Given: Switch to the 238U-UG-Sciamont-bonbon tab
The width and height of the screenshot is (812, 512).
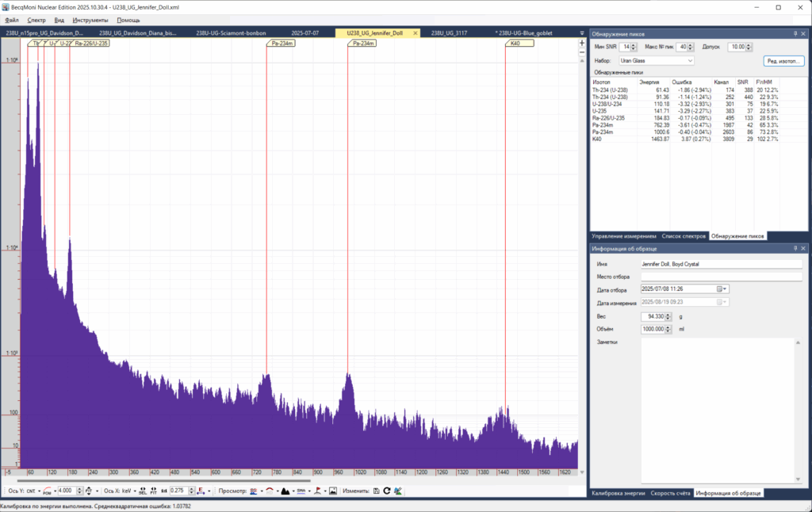Looking at the screenshot, I should 230,33.
